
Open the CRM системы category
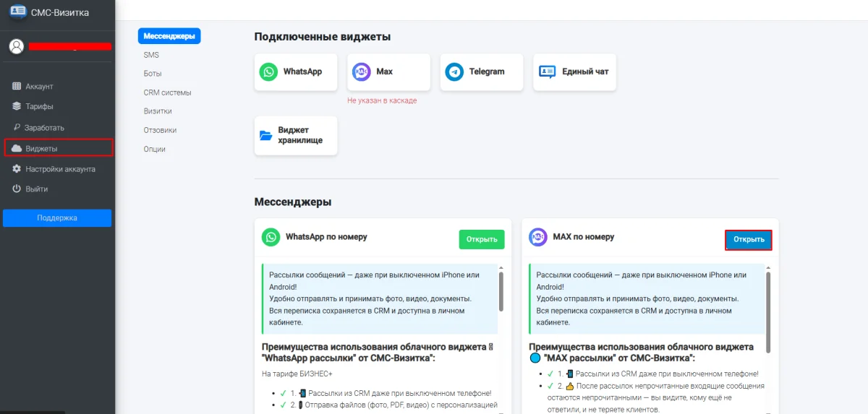(x=167, y=92)
